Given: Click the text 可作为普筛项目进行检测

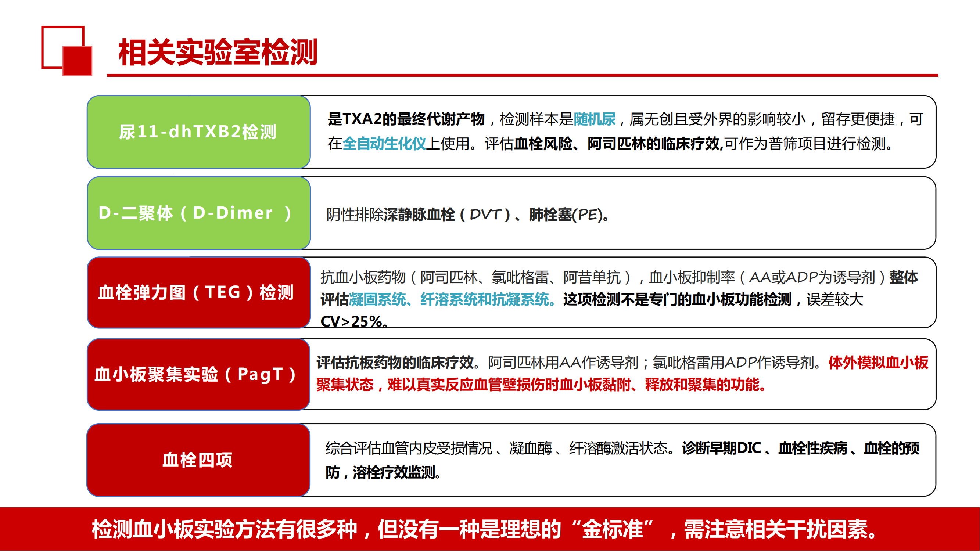Looking at the screenshot, I should tap(804, 144).
